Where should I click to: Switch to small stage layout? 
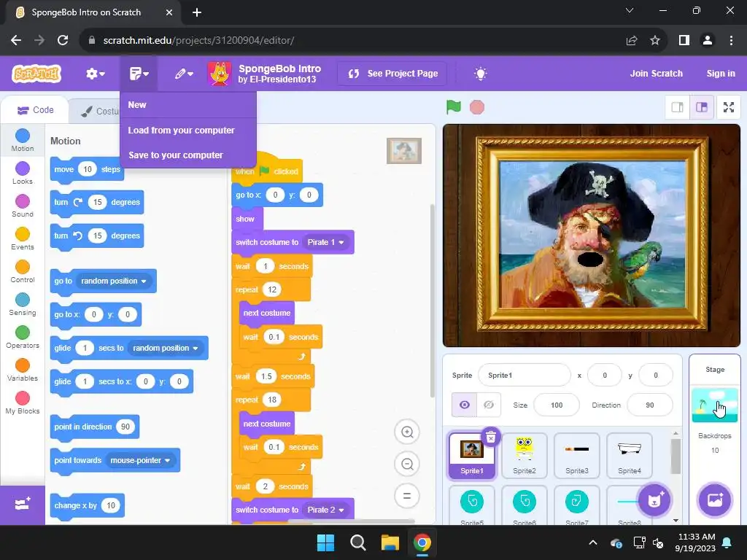[x=678, y=107]
